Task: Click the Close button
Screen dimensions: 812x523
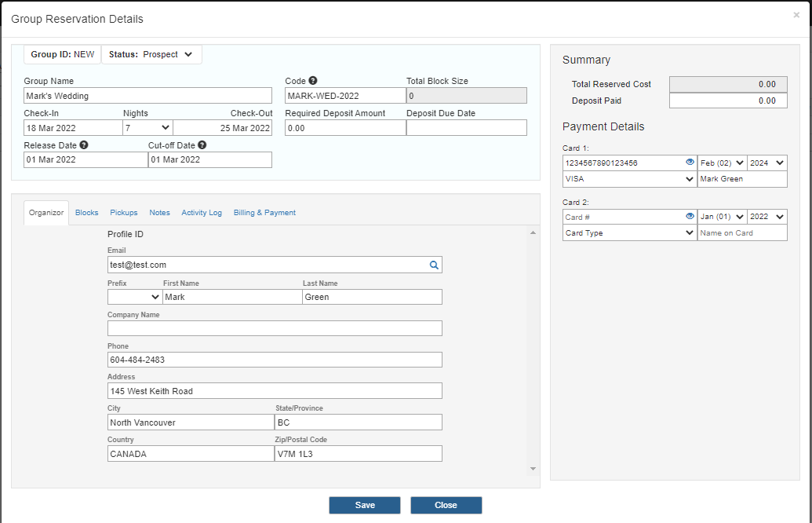Action: [x=446, y=506]
